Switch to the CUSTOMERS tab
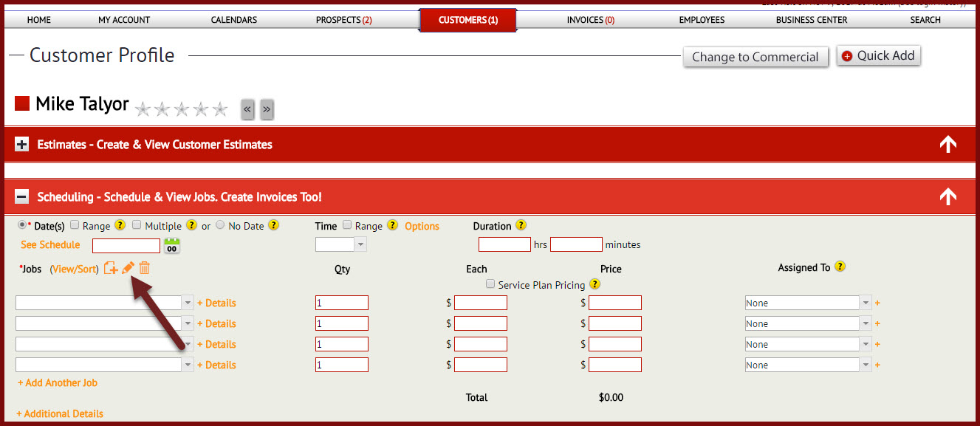 click(468, 20)
